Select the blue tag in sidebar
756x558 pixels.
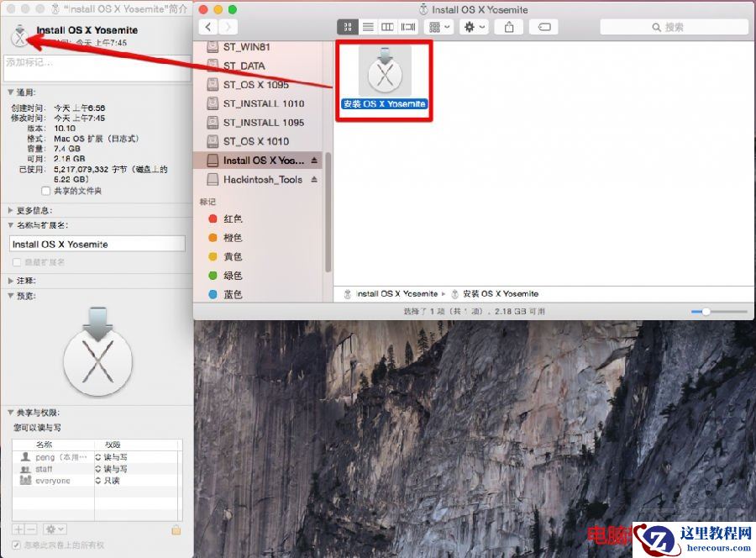[x=258, y=294]
